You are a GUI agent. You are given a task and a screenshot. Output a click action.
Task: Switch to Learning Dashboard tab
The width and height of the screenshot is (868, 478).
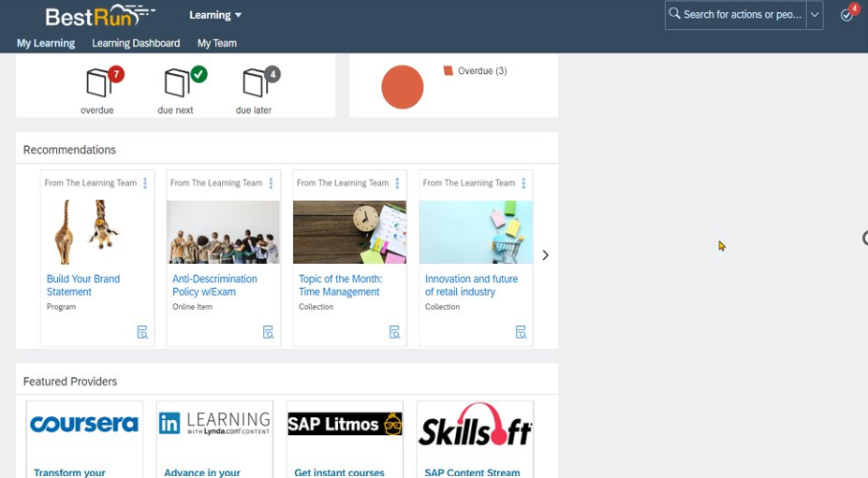pos(136,43)
